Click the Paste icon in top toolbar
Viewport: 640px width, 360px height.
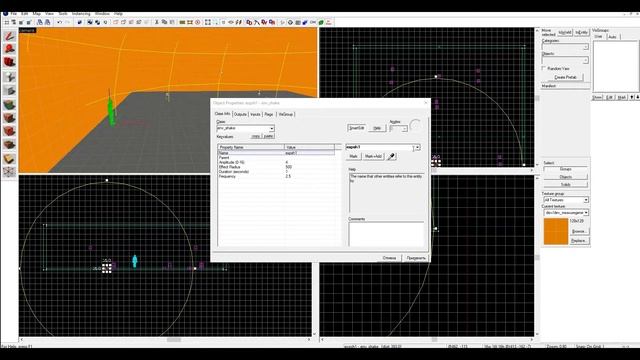(x=172, y=22)
